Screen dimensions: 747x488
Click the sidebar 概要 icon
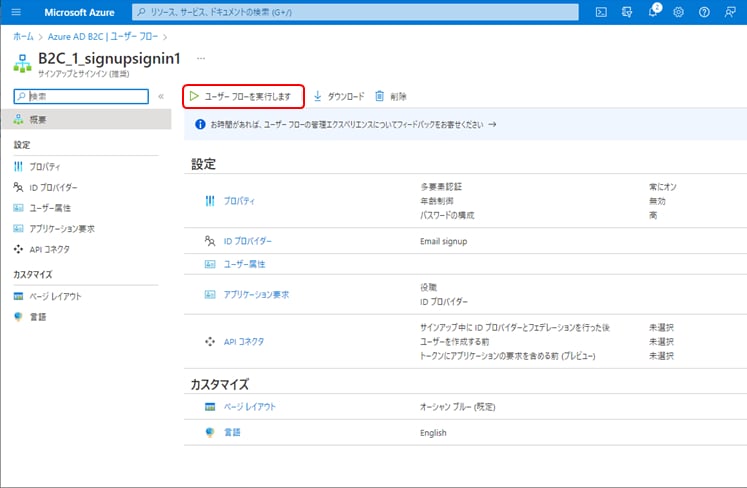tap(18, 119)
